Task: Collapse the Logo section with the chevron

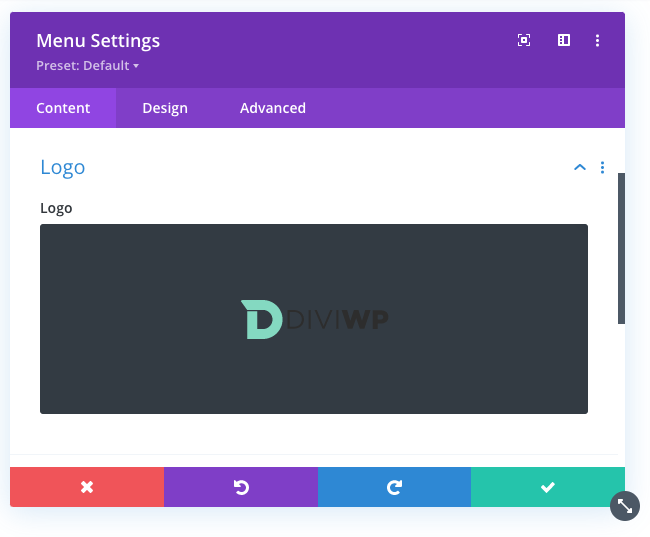Action: (580, 167)
